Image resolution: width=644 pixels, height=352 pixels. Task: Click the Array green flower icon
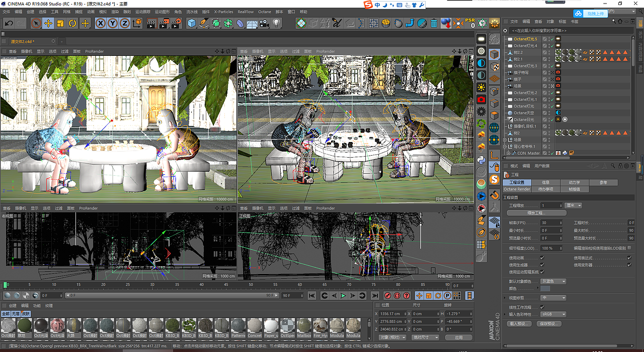pyautogui.click(x=228, y=23)
